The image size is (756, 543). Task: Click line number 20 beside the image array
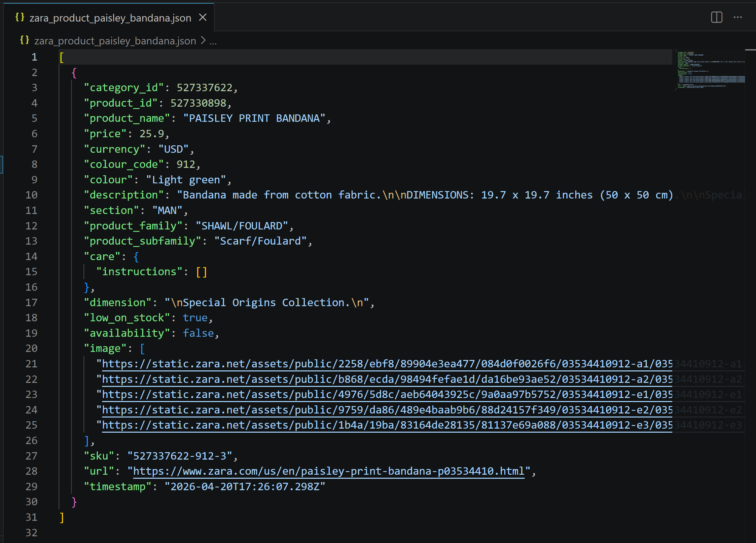(31, 348)
